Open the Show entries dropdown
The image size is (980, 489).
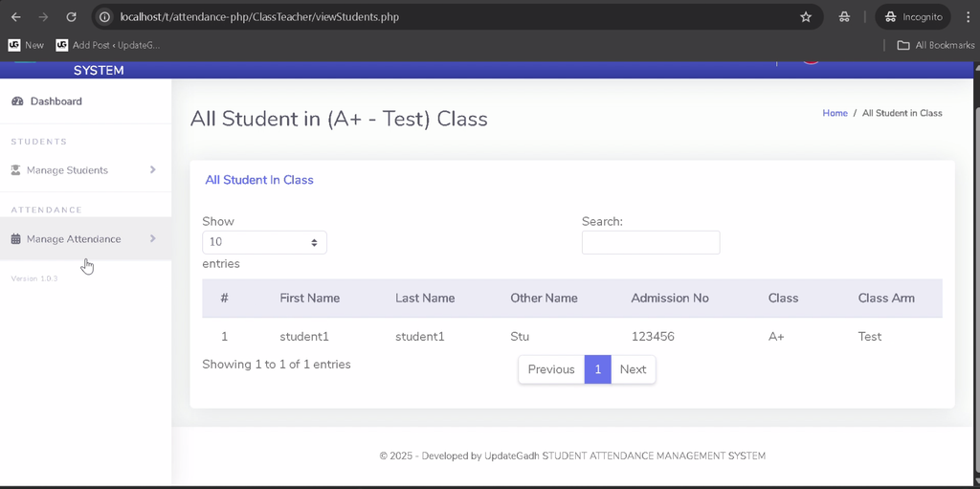[x=264, y=242]
